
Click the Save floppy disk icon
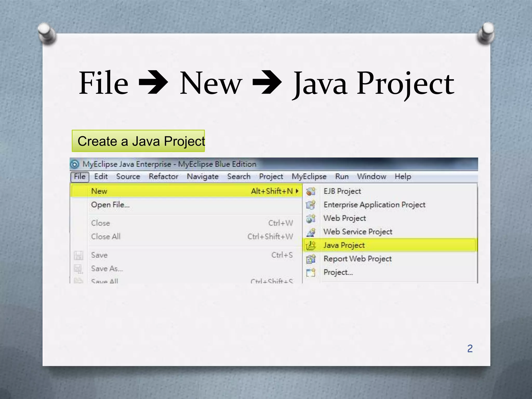pyautogui.click(x=78, y=255)
